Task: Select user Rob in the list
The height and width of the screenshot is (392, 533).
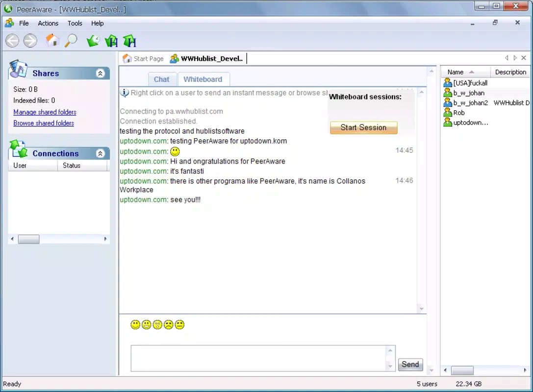Action: click(459, 112)
